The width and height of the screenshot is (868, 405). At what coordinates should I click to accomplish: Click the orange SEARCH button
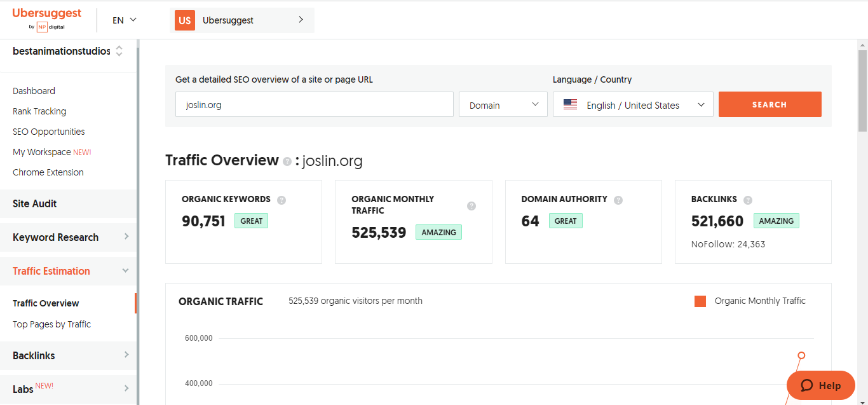tap(770, 104)
